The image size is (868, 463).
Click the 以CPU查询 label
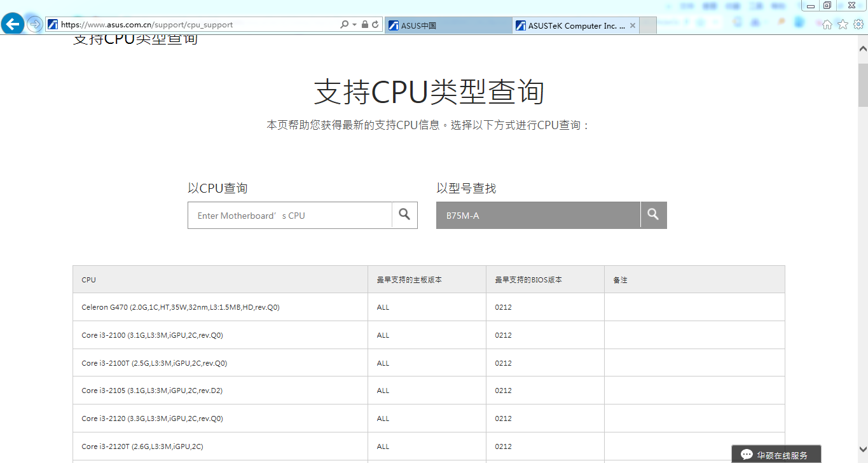tap(217, 188)
